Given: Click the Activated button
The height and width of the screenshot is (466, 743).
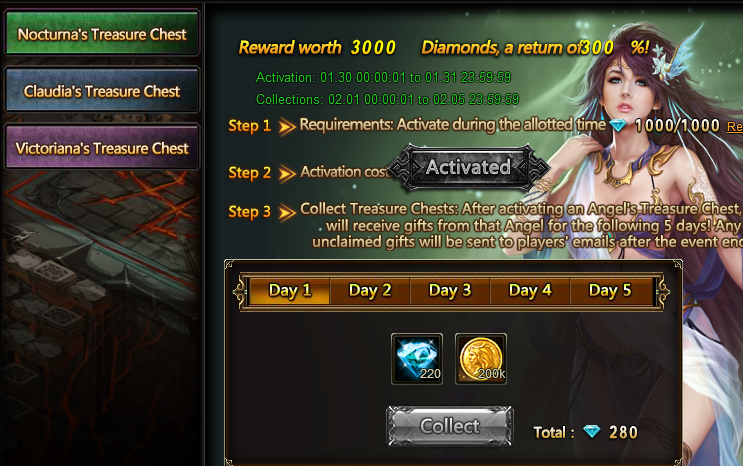Looking at the screenshot, I should click(468, 167).
